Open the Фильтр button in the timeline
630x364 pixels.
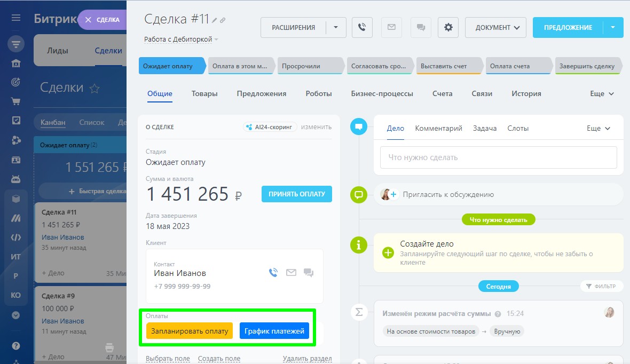coord(601,287)
